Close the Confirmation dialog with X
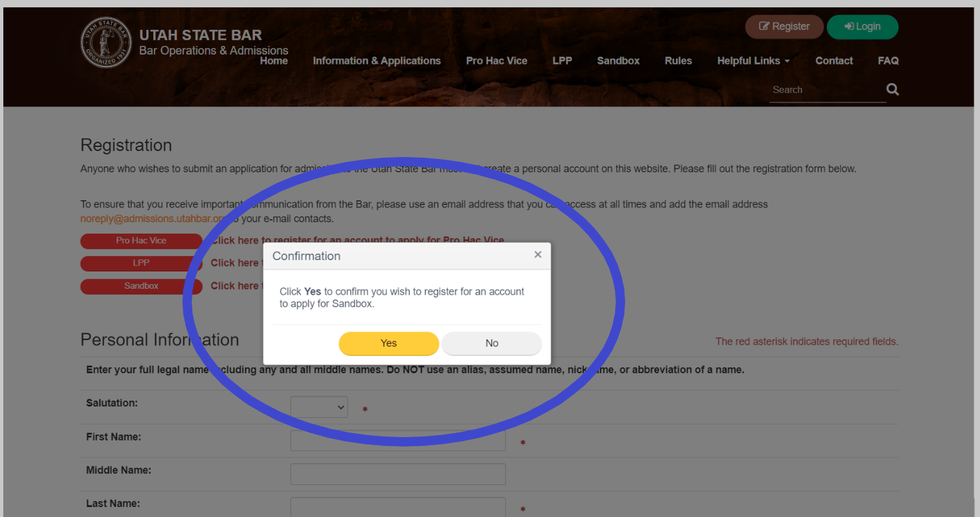The height and width of the screenshot is (517, 980). (538, 255)
